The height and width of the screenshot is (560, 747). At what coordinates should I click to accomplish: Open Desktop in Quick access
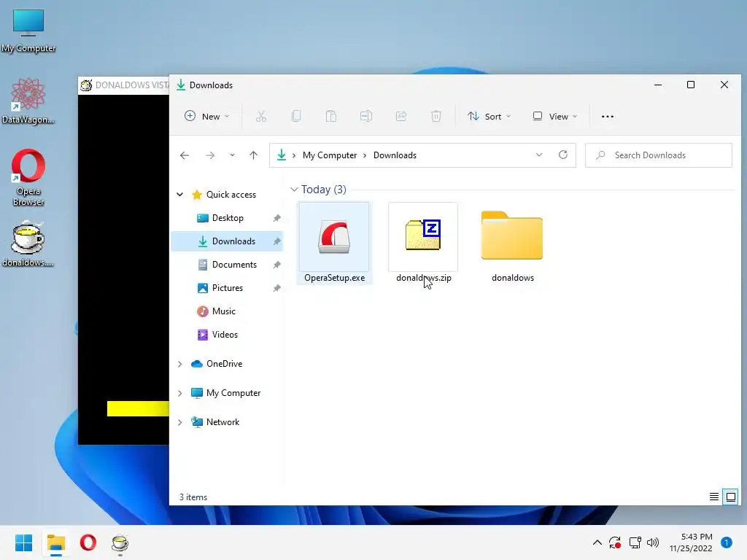[228, 218]
